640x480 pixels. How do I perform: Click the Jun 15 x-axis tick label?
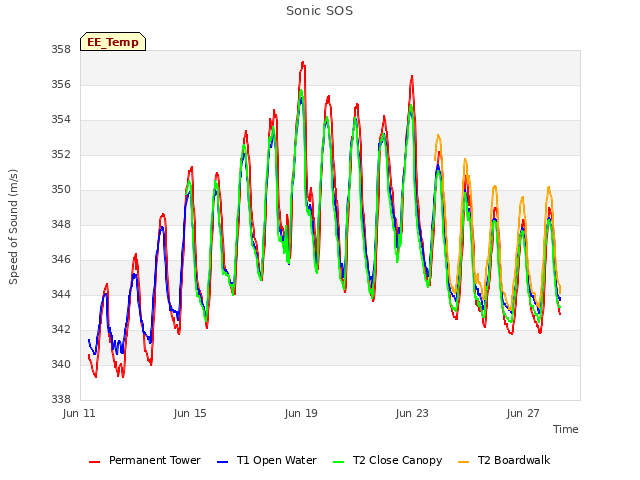[x=190, y=413]
